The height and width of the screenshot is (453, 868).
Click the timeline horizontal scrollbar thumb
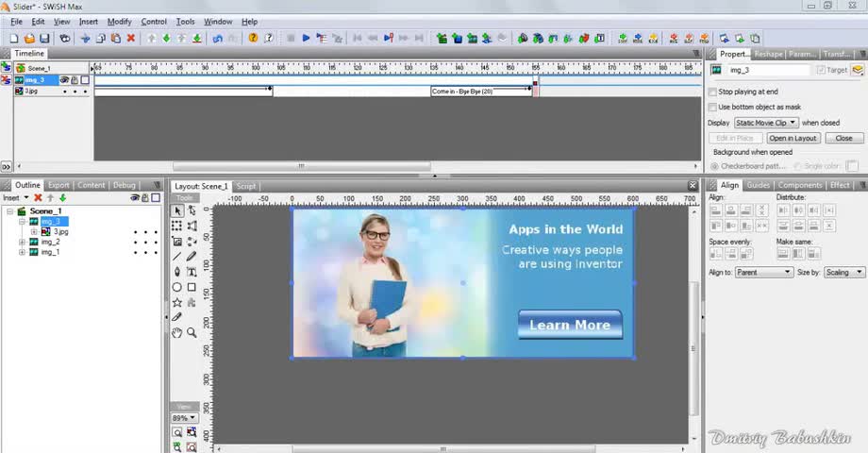pos(302,165)
